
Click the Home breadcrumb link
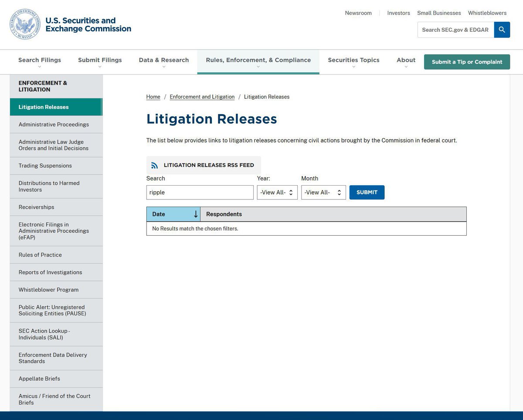(153, 97)
